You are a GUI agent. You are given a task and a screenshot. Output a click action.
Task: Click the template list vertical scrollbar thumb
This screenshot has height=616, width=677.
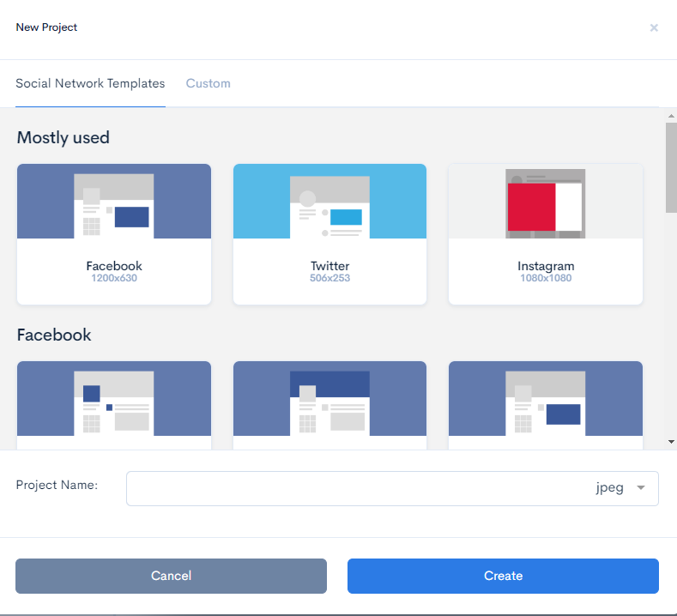coord(670,167)
